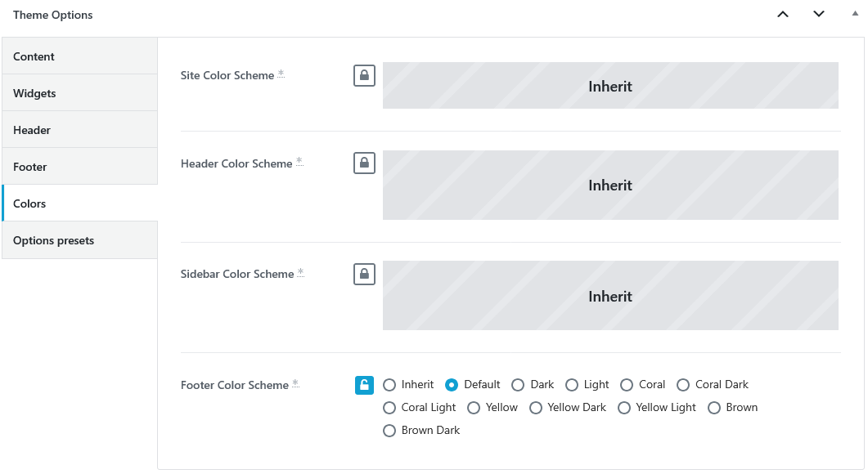Click the Inherit block for Site Color Scheme
Viewport: 868px width, 474px height.
[610, 85]
